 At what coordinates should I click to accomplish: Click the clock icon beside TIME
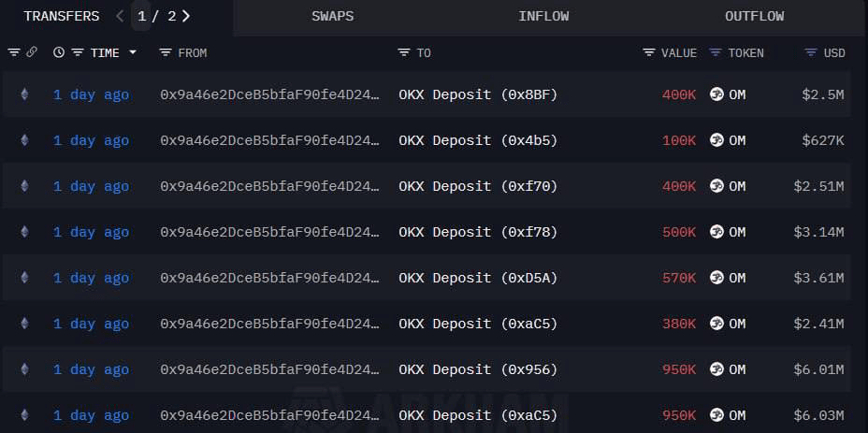tap(59, 52)
